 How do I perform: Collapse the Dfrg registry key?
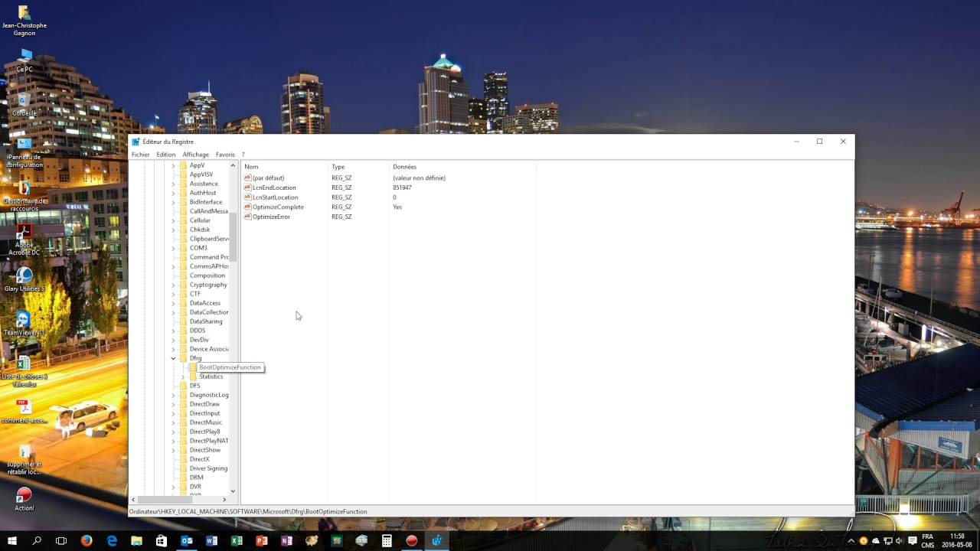tap(174, 358)
